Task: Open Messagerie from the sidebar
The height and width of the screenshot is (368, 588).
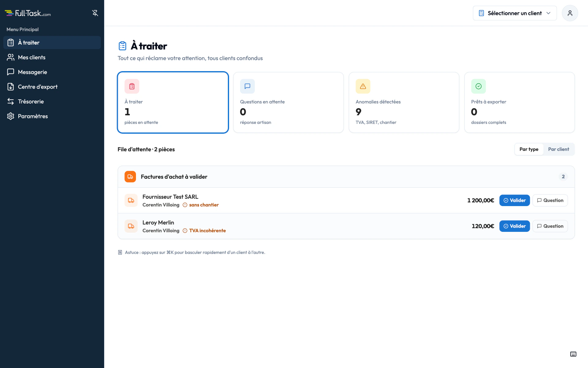Action: click(x=52, y=72)
